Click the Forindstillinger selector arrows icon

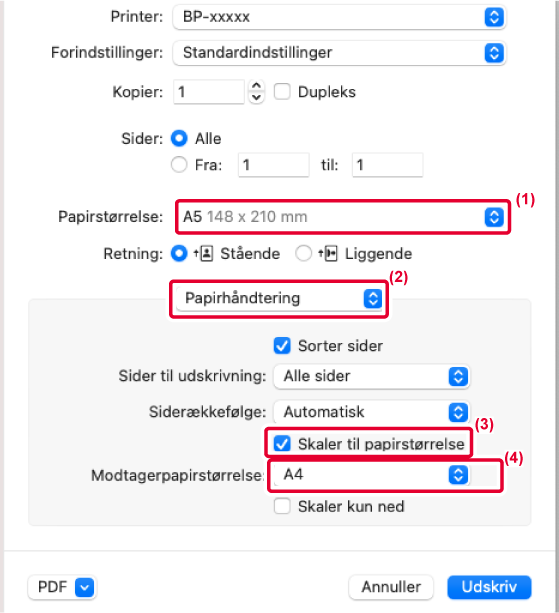click(x=494, y=53)
